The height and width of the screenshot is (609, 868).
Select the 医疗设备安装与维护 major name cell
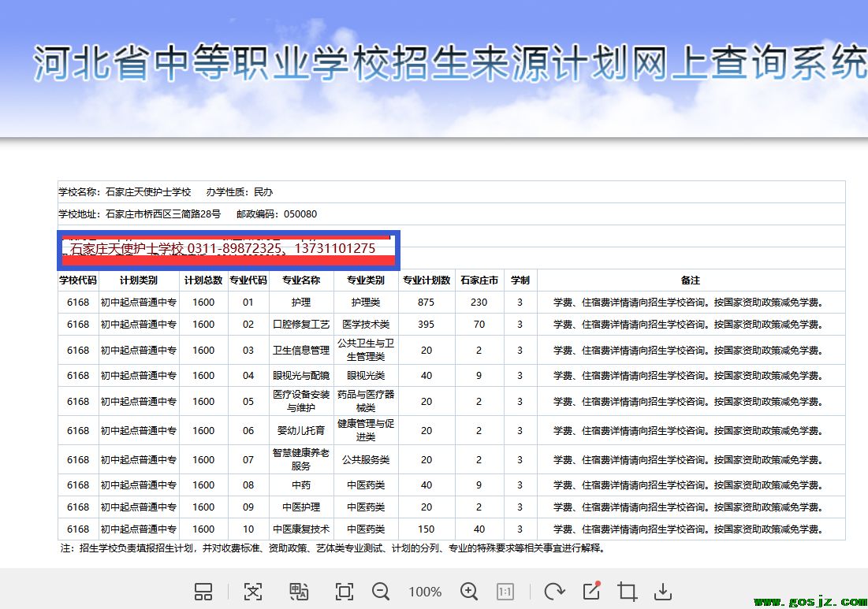(x=301, y=401)
